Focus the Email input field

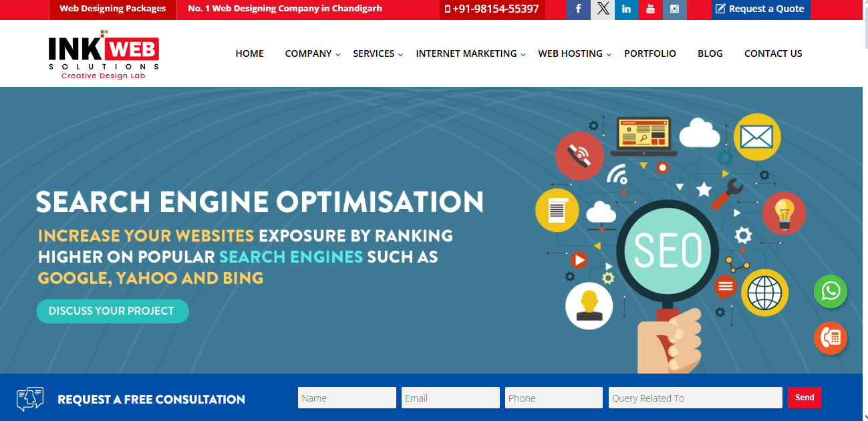tap(450, 398)
